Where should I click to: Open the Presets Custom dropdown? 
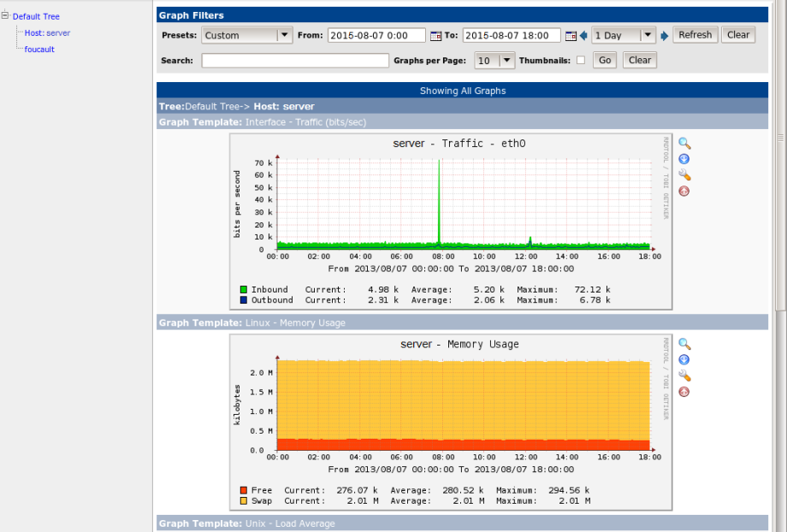point(247,35)
